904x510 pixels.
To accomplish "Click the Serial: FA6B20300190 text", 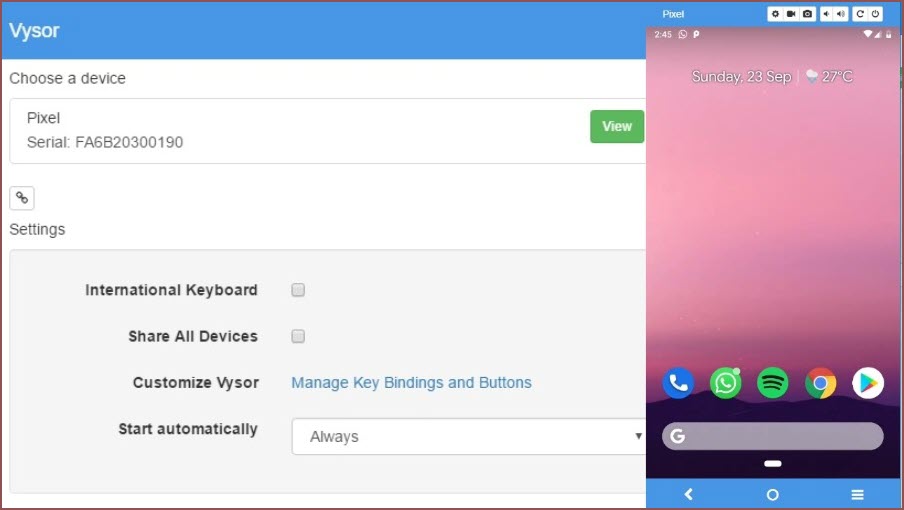I will pyautogui.click(x=105, y=142).
